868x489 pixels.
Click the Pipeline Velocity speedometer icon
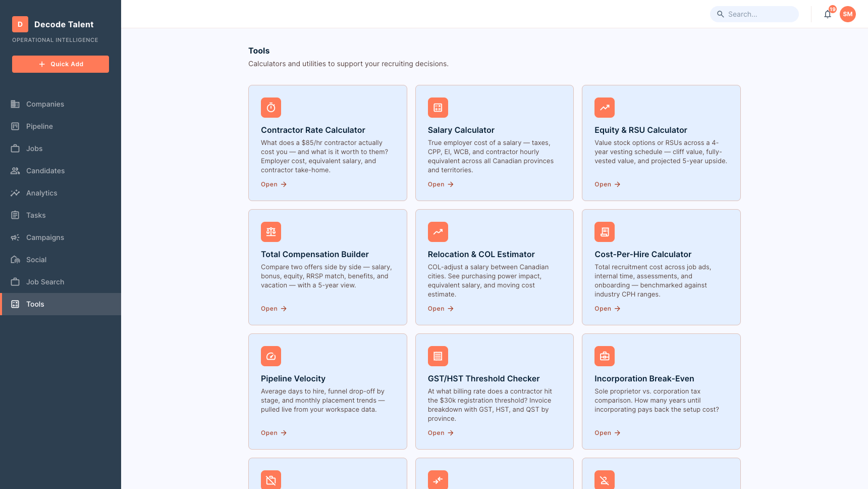[271, 356]
